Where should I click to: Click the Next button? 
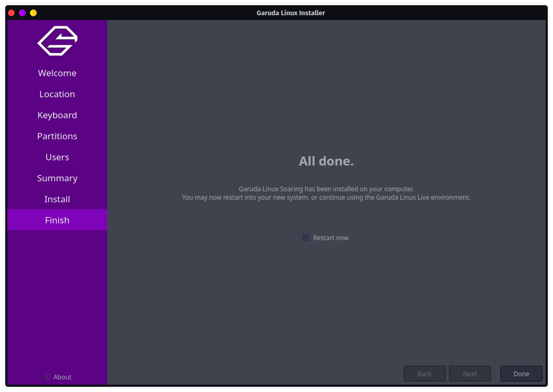coord(470,374)
